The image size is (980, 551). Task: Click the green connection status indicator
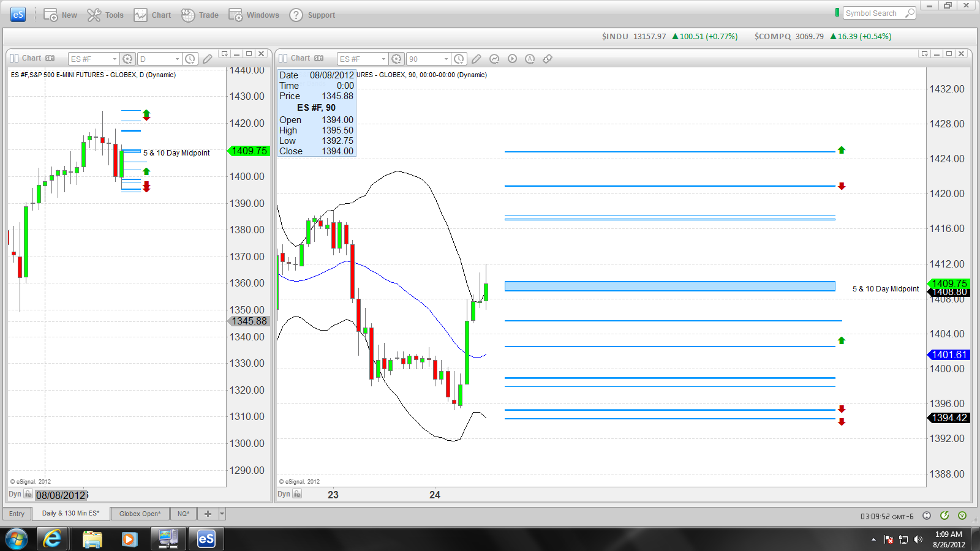click(x=837, y=13)
